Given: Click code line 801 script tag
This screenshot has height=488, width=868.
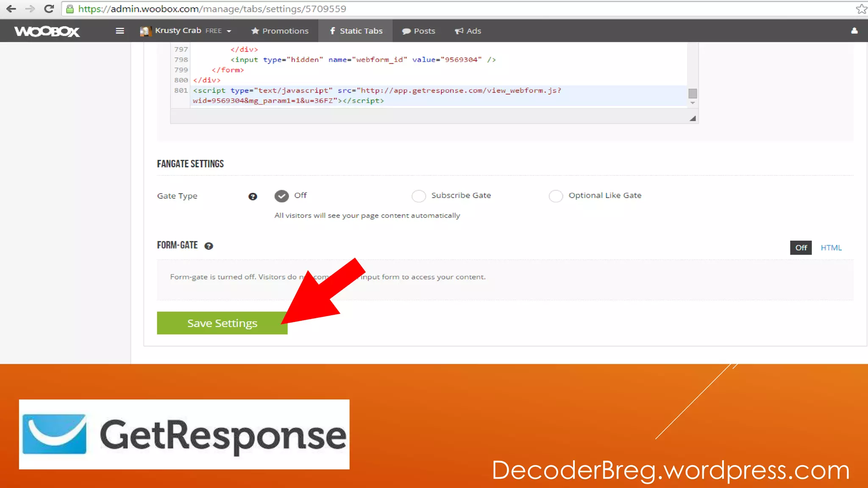Looking at the screenshot, I should click(x=377, y=95).
